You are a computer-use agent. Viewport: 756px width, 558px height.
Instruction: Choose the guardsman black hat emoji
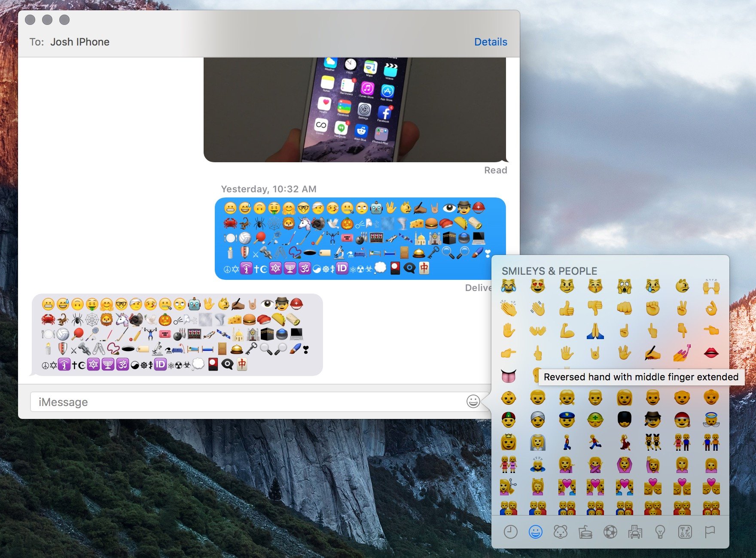[624, 420]
